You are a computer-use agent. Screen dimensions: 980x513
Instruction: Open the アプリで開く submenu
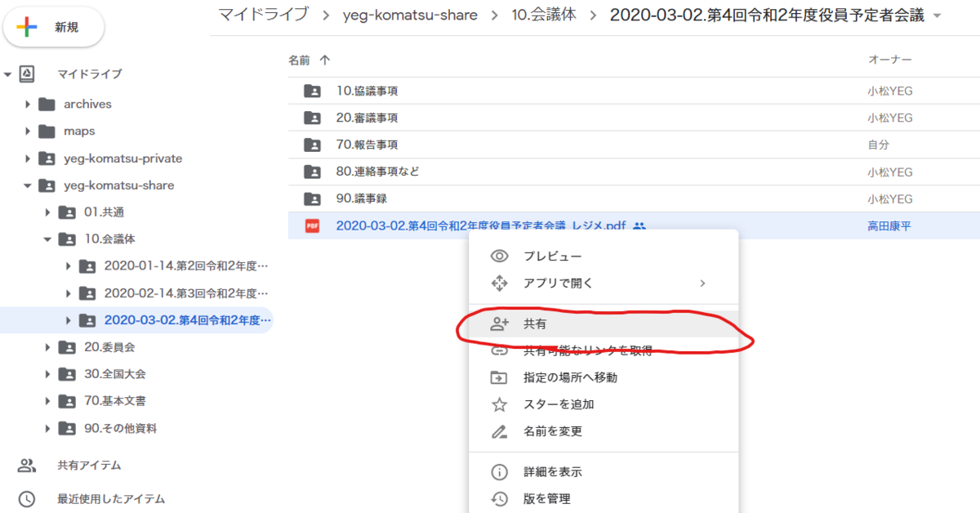(x=604, y=283)
